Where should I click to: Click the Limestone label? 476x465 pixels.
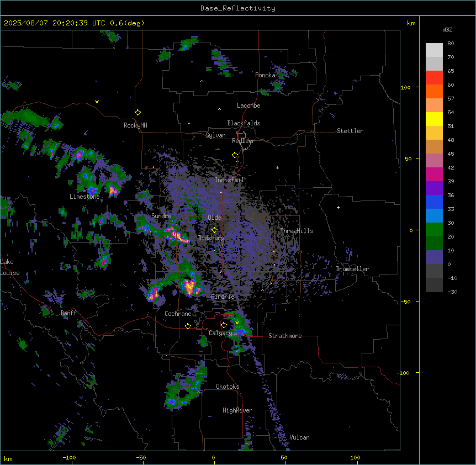click(84, 197)
